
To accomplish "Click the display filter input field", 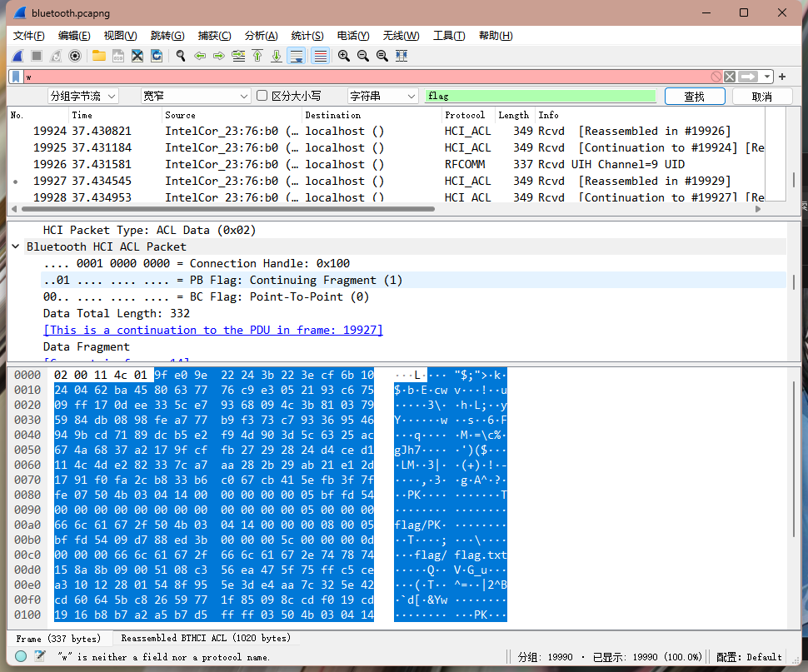I will click(x=367, y=76).
